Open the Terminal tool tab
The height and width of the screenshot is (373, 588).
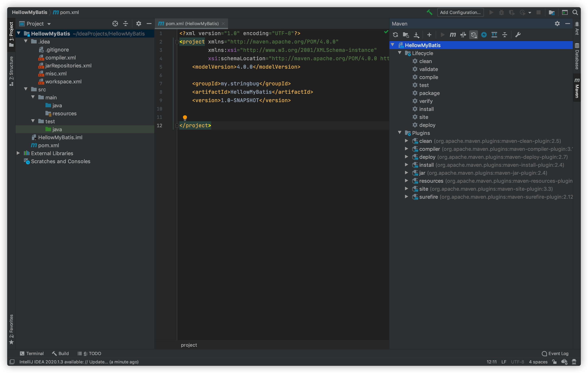(x=32, y=353)
